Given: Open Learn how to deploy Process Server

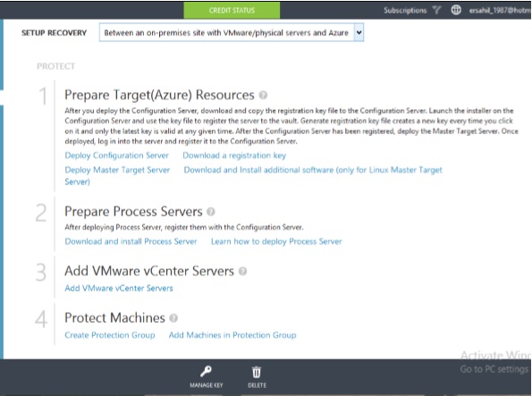Looking at the screenshot, I should click(x=276, y=241).
